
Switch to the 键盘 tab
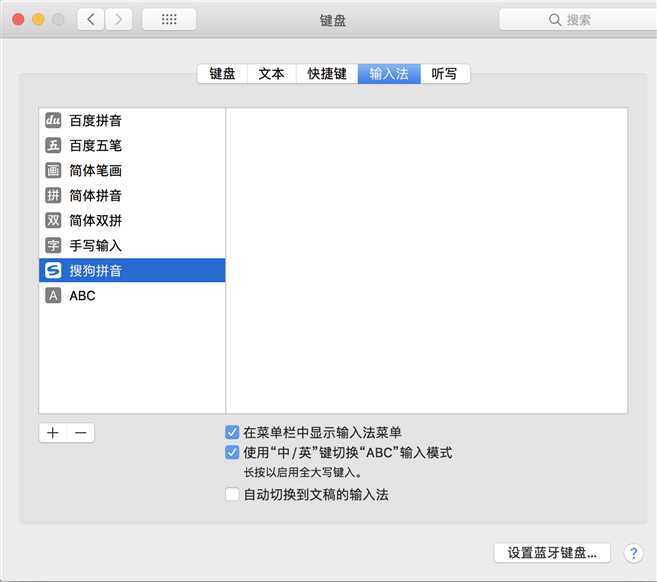tap(222, 74)
